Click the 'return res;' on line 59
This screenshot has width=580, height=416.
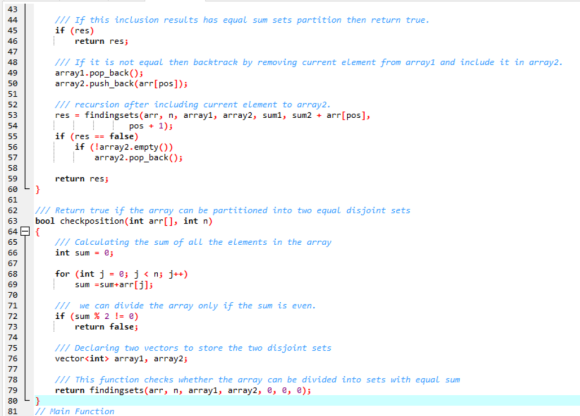(x=82, y=179)
